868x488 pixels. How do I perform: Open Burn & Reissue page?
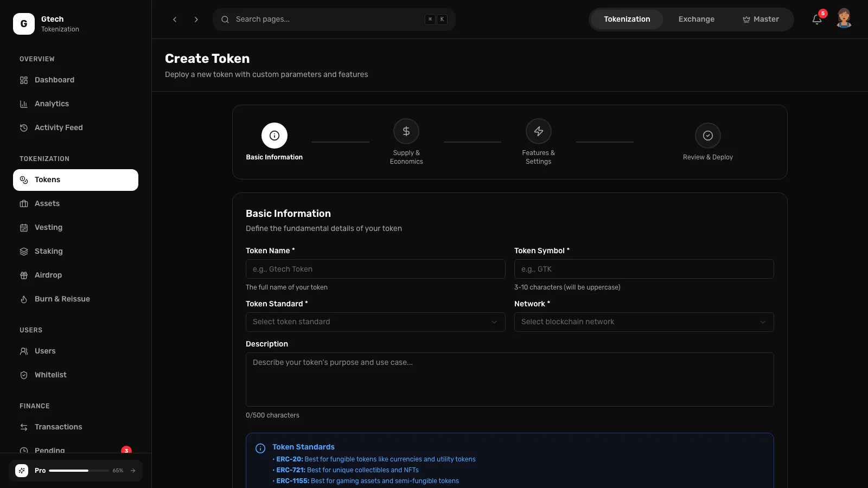tap(75, 299)
